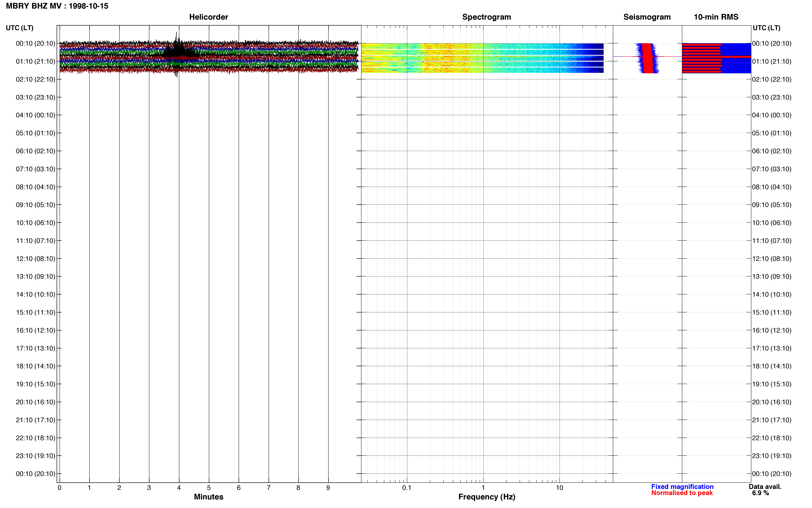
Task: Click left time label '03:10 (23:10)'
Action: pyautogui.click(x=36, y=97)
